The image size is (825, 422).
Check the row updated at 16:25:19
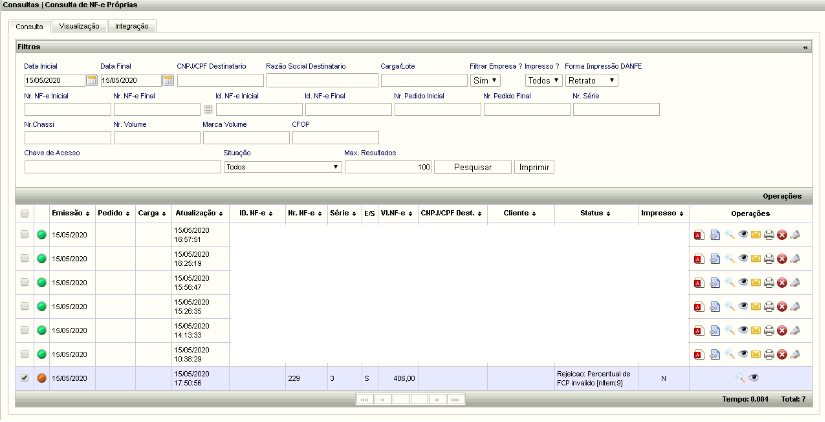[24, 258]
